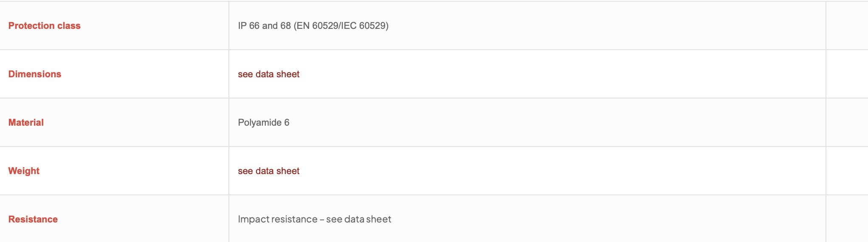Click the "Material" row label
This screenshot has height=242, width=868.
pyautogui.click(x=26, y=123)
